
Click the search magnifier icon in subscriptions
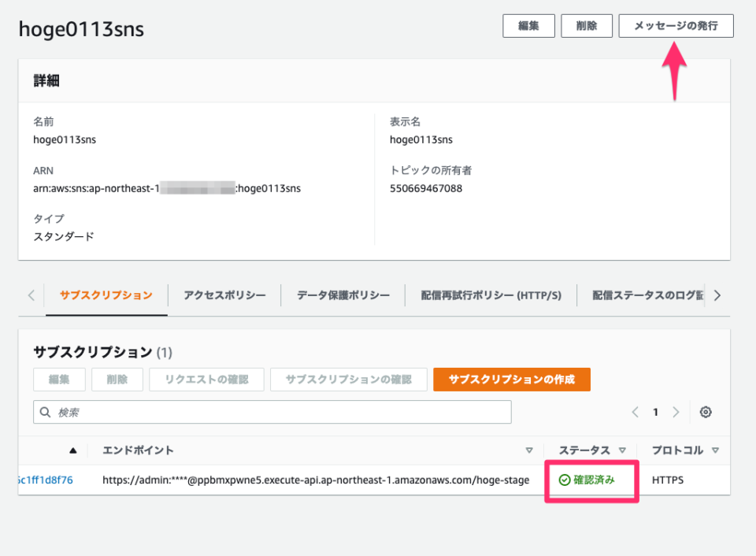45,412
